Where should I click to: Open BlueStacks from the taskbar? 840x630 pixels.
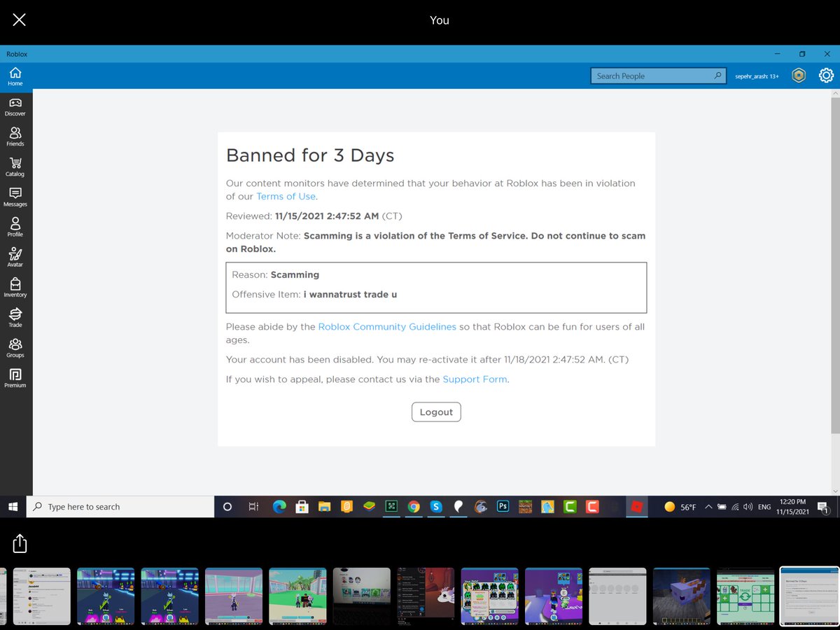tap(369, 506)
